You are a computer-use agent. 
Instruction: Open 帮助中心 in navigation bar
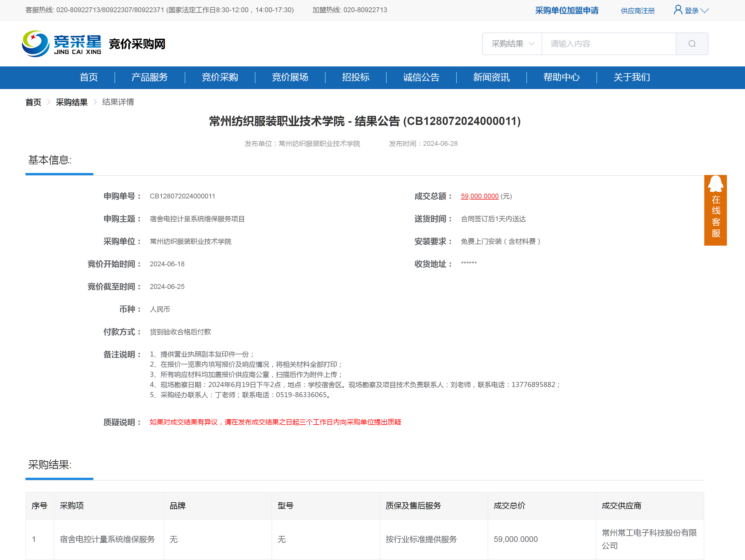(561, 77)
